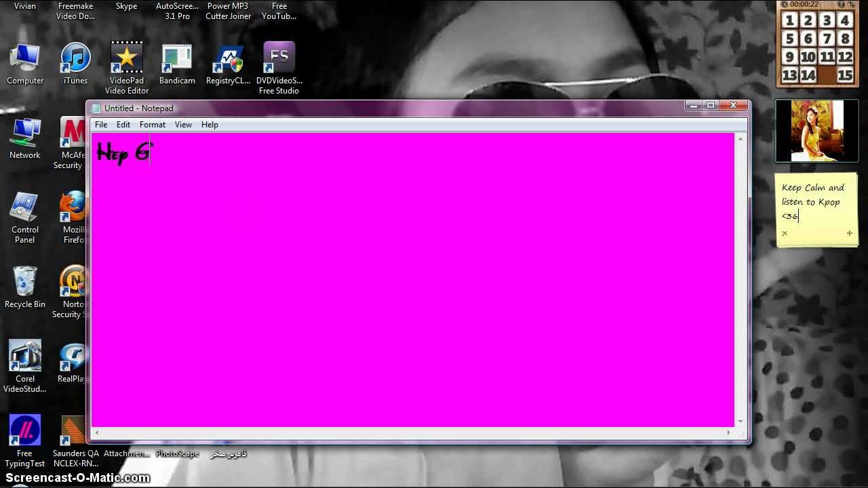This screenshot has width=868, height=488.
Task: Open the Network desktop icon
Action: (x=25, y=139)
